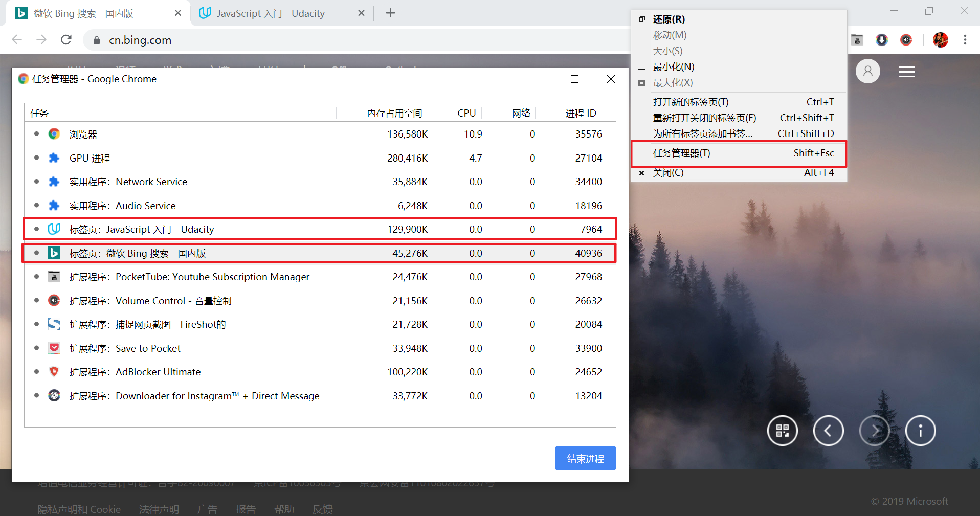Close the Bing search tab
Image resolution: width=980 pixels, height=516 pixels.
(178, 13)
